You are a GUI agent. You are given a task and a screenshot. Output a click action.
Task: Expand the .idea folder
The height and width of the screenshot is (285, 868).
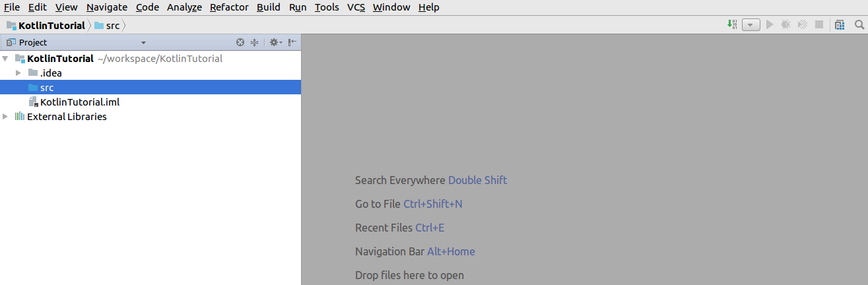pyautogui.click(x=18, y=73)
